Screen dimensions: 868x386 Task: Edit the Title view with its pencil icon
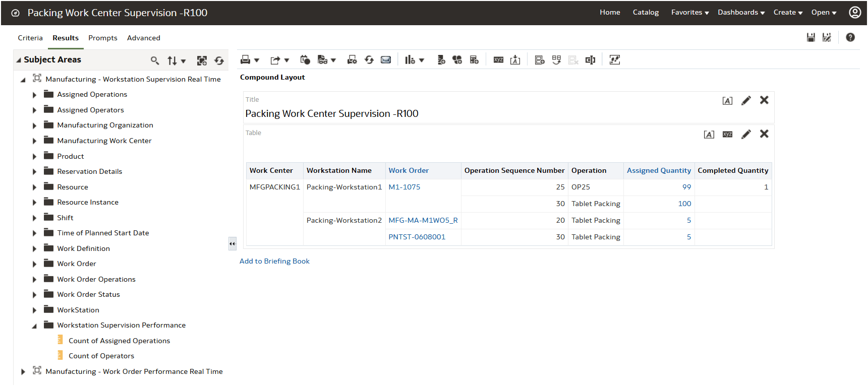pos(746,100)
